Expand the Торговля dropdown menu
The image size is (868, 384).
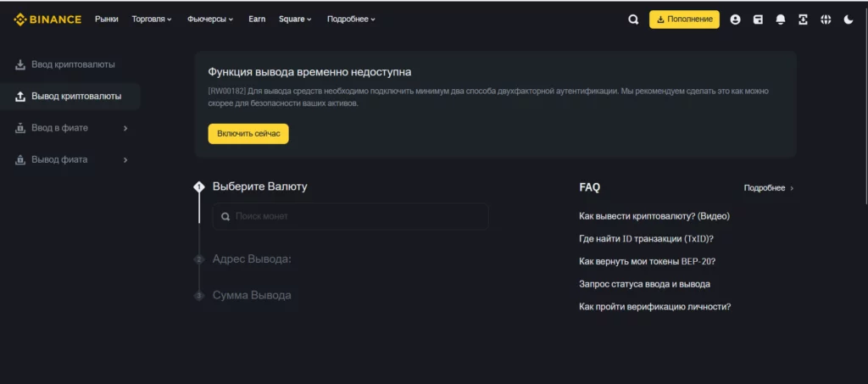pos(152,19)
